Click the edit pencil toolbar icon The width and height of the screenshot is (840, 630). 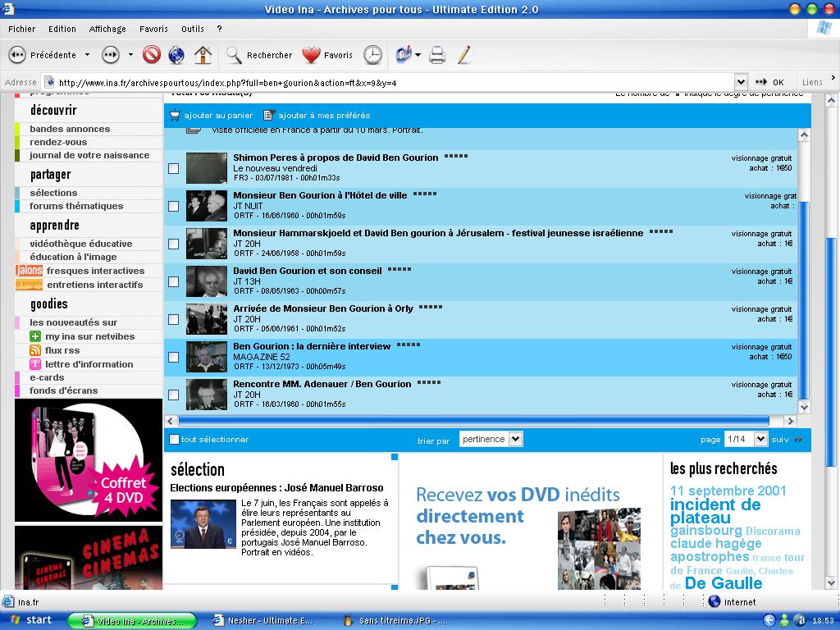point(464,55)
